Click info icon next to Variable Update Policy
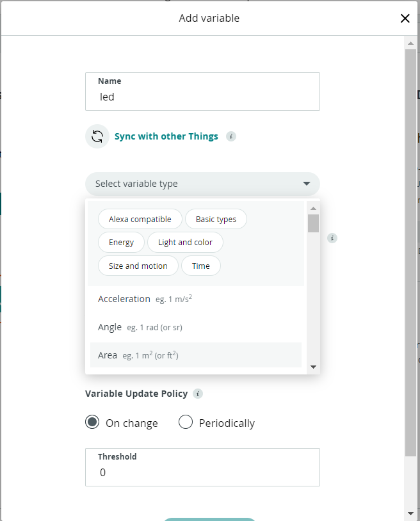This screenshot has width=420, height=521. (198, 394)
